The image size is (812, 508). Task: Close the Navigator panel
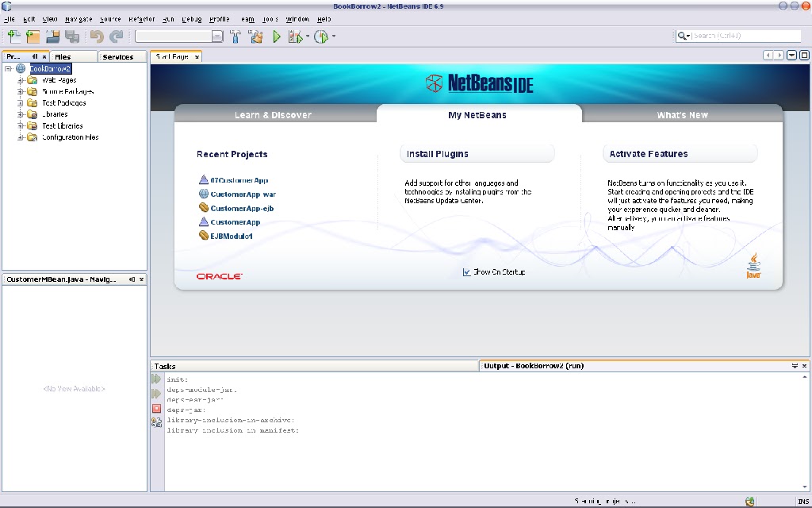point(141,279)
